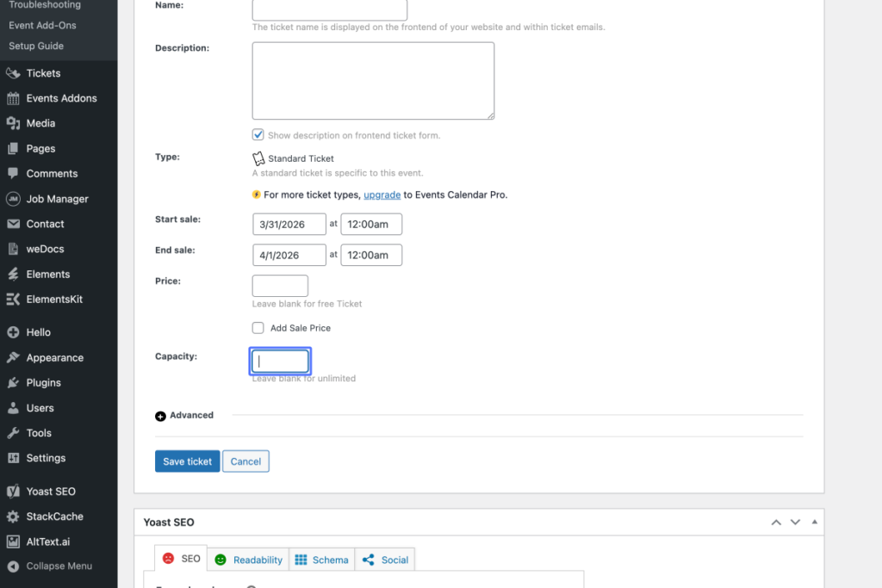
Task: Click the Appearance brush icon
Action: click(13, 357)
